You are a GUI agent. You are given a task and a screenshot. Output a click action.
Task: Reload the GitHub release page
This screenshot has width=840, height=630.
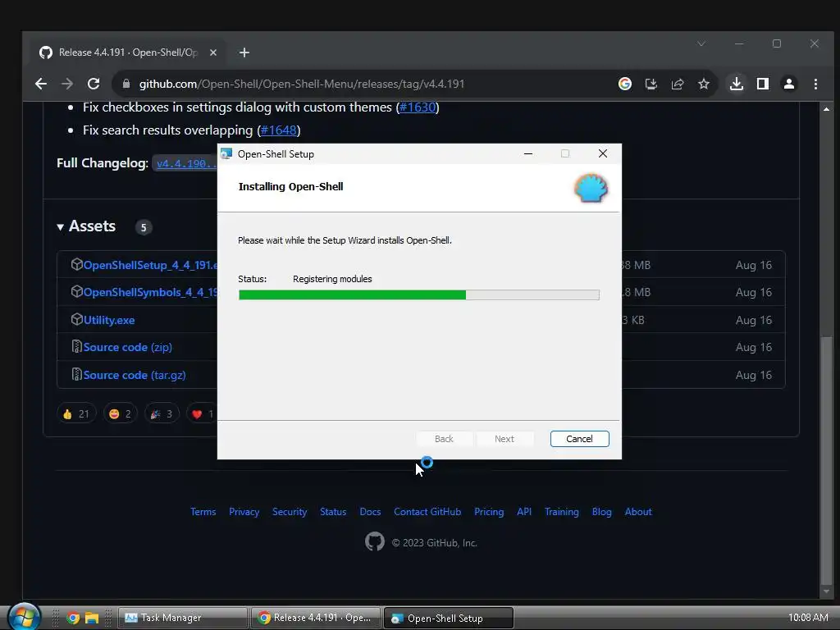pyautogui.click(x=94, y=84)
